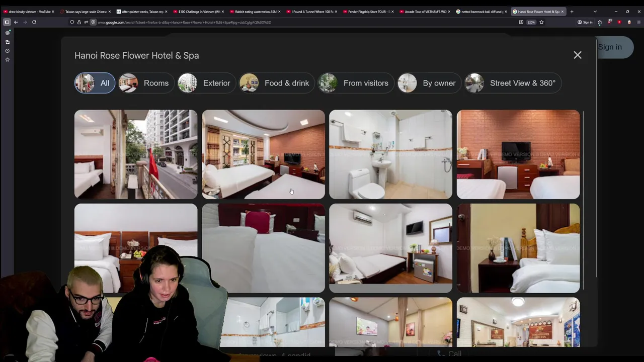
Task: View site padlock security info
Action: [x=79, y=22]
